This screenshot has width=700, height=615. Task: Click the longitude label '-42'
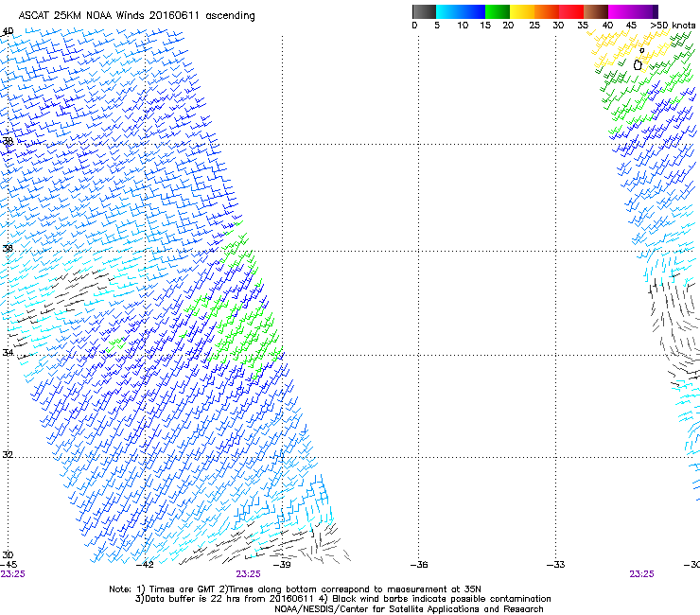coord(145,565)
